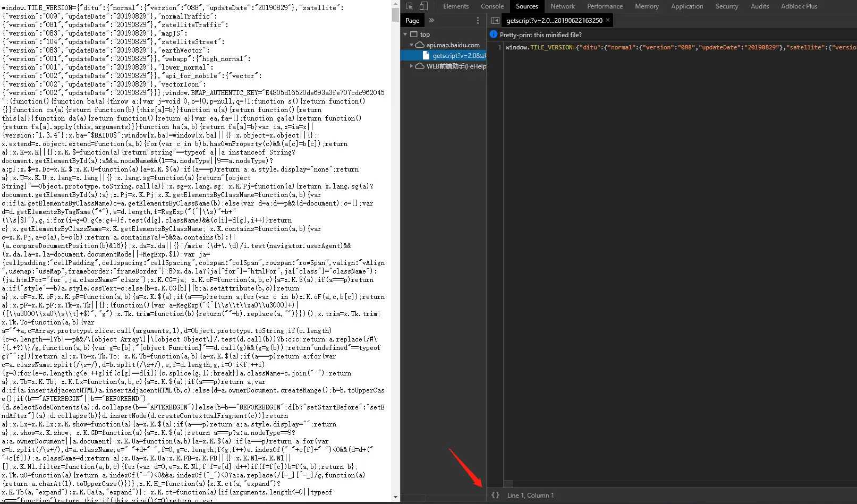Switch to the Security tab
Screen dimensions: 857x504
(x=727, y=6)
